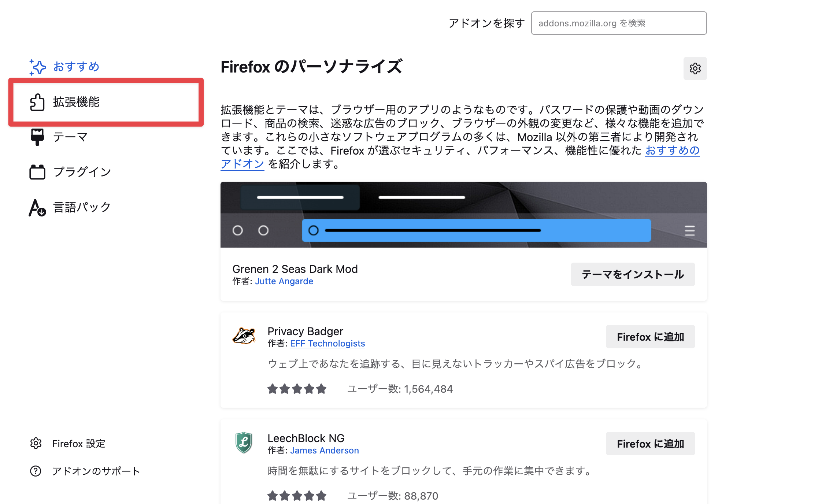Open author link EFF Technologists

[327, 344]
